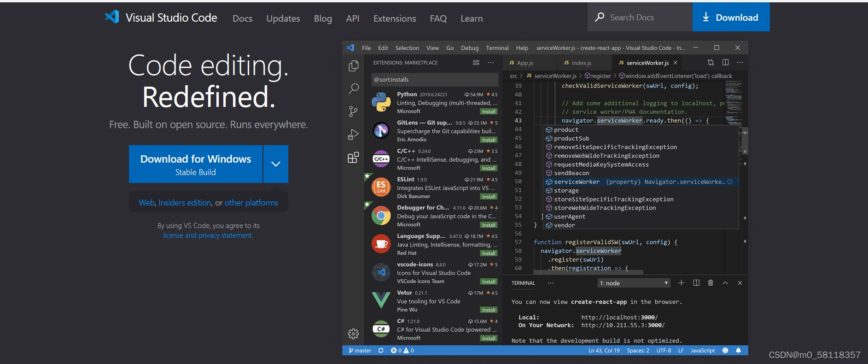Click the errors and warnings status indicator
Screen dimensions: 868x364
tap(402, 351)
